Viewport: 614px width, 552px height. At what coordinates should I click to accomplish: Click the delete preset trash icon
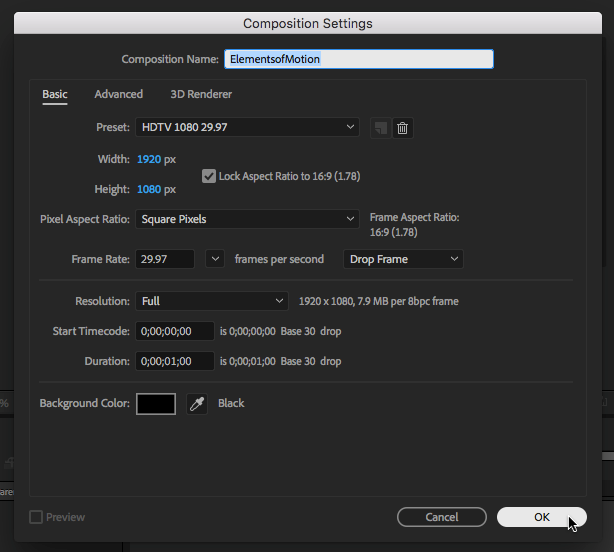[x=402, y=127]
